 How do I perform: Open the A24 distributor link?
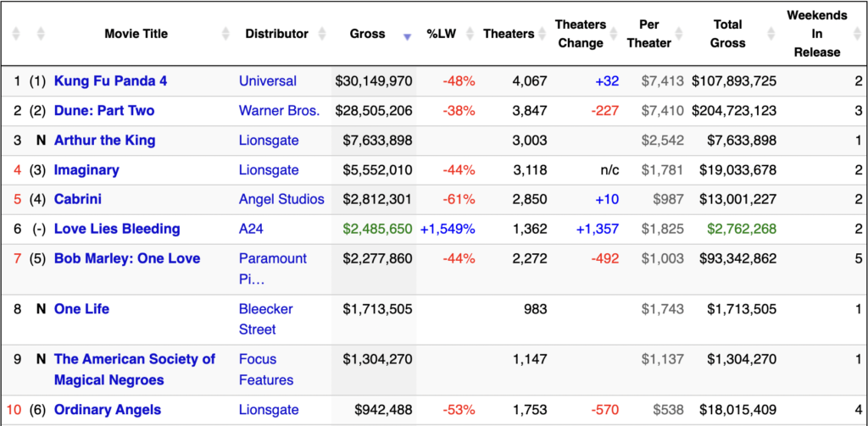pyautogui.click(x=251, y=229)
